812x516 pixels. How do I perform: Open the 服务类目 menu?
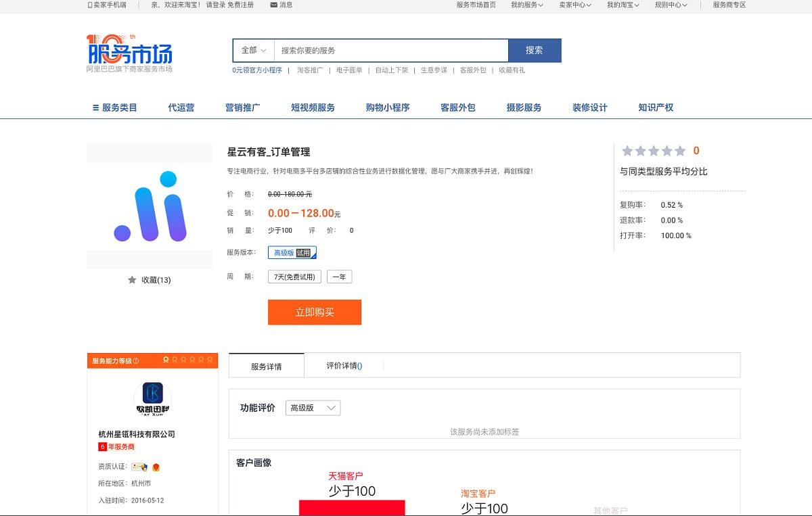point(114,108)
